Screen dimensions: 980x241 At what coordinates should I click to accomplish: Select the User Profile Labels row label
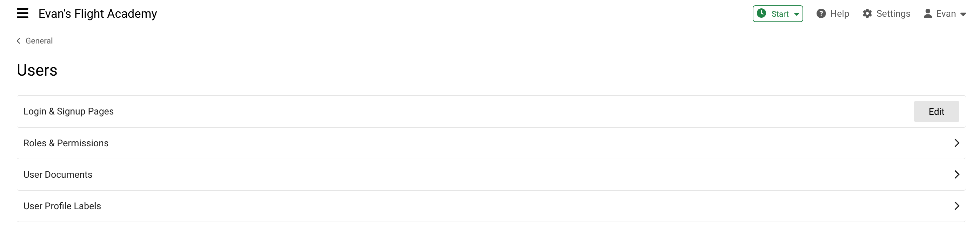[62, 206]
